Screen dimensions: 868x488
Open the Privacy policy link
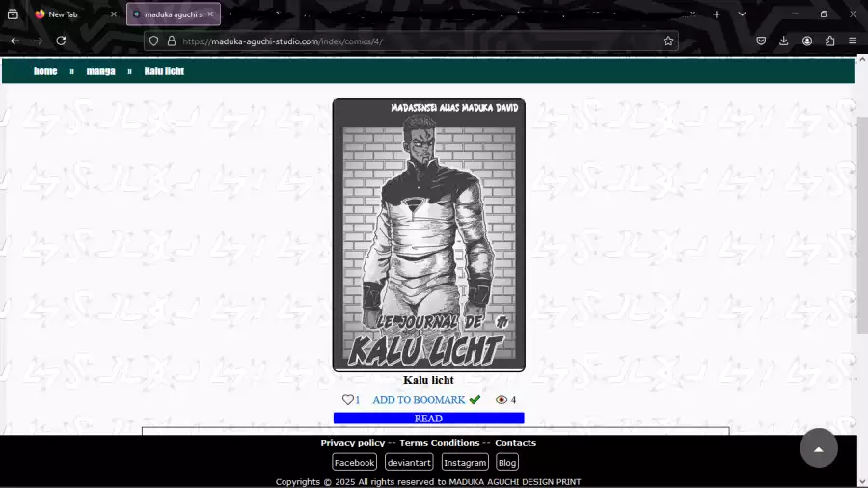click(x=352, y=443)
